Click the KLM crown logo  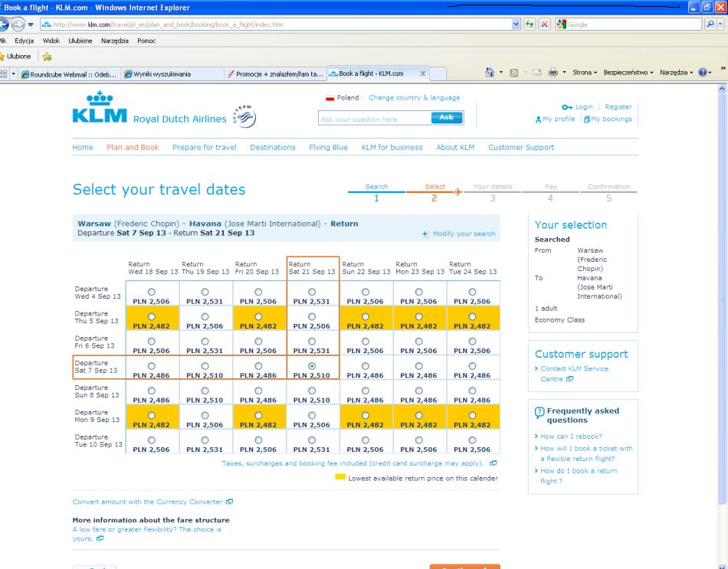(x=100, y=107)
